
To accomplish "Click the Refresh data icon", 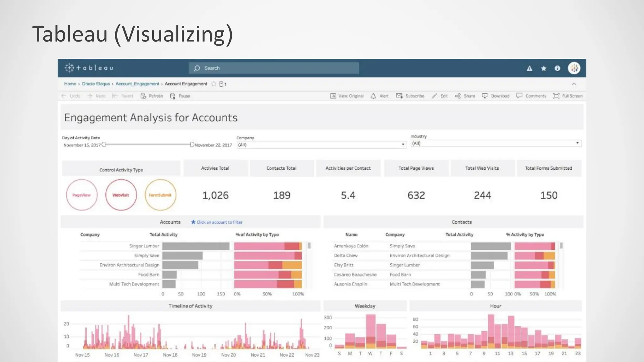I will pyautogui.click(x=143, y=96).
